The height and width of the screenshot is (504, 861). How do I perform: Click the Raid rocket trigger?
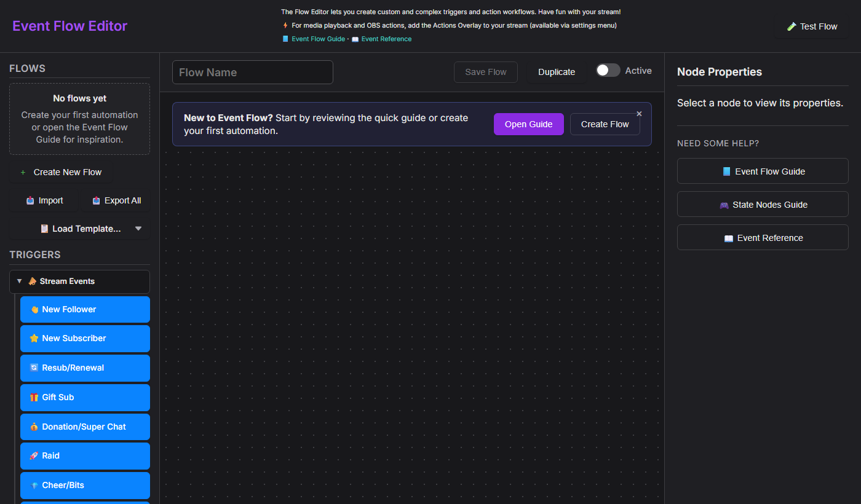(x=85, y=455)
